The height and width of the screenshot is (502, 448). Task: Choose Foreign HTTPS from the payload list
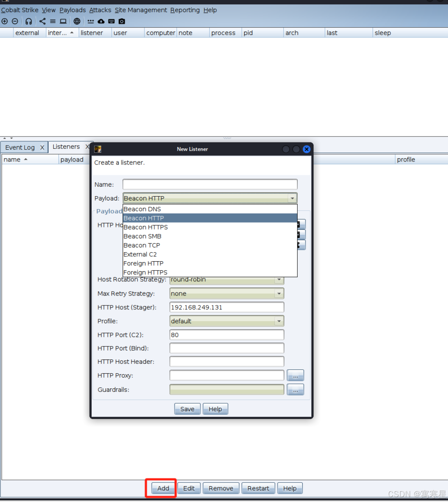(210, 272)
